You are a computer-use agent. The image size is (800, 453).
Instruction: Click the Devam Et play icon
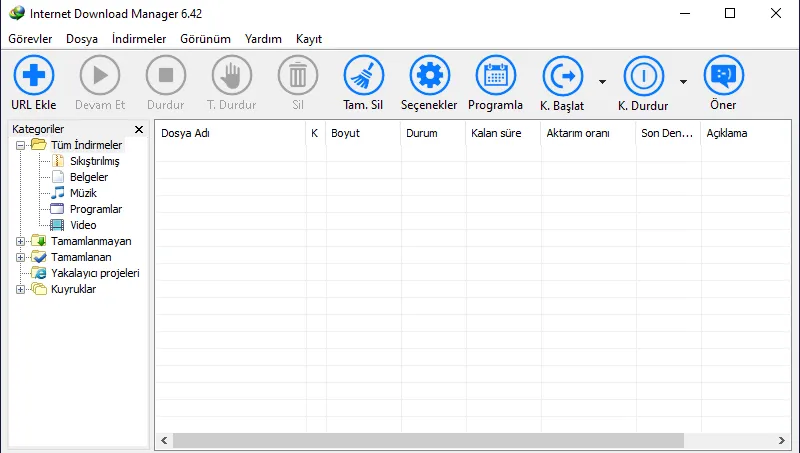click(100, 76)
